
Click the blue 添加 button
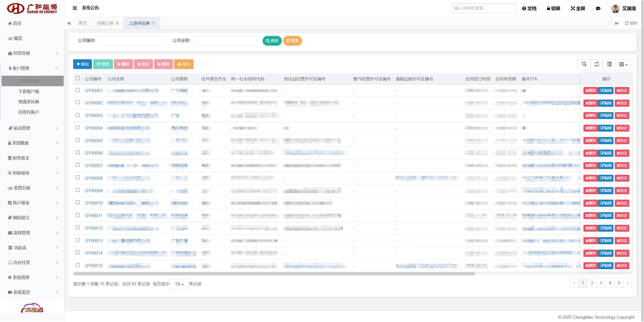coord(82,64)
